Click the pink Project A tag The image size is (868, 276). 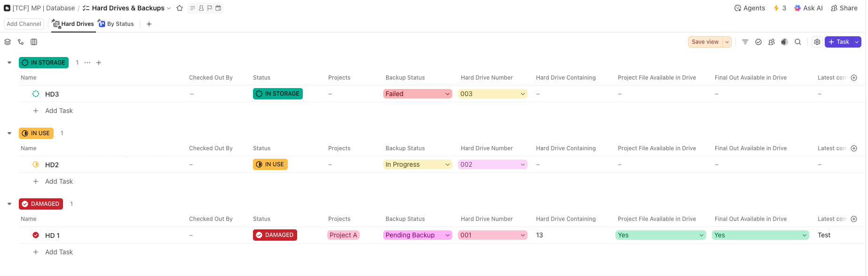point(343,235)
